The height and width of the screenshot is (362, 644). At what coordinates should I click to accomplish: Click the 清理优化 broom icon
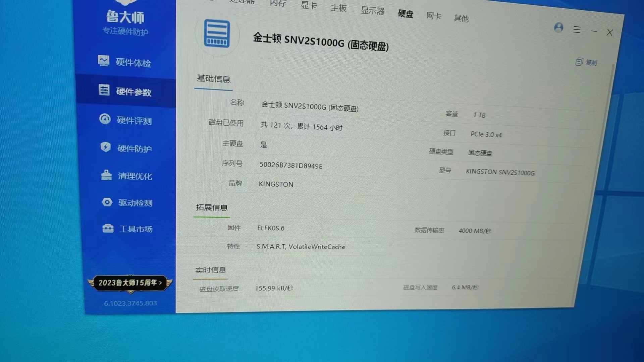click(x=106, y=175)
